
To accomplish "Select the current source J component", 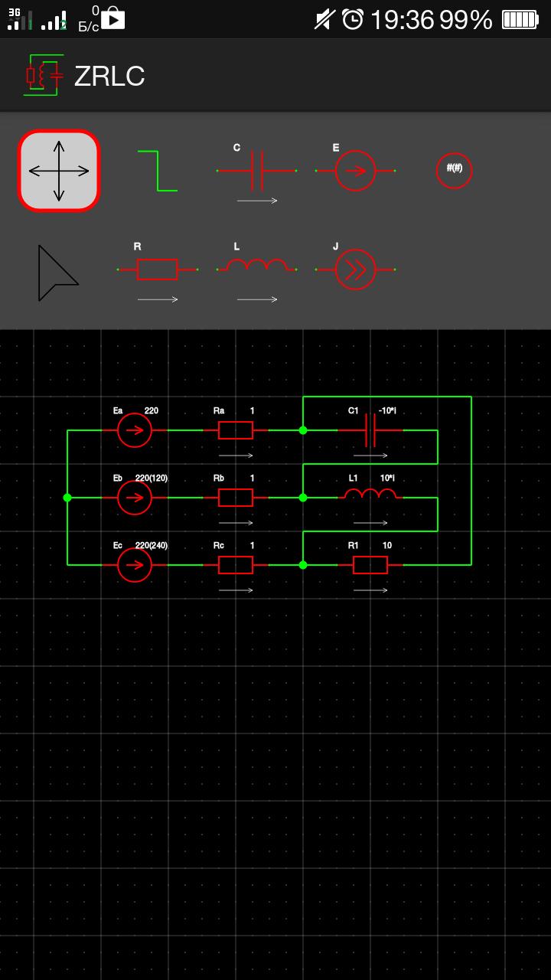I will point(355,269).
